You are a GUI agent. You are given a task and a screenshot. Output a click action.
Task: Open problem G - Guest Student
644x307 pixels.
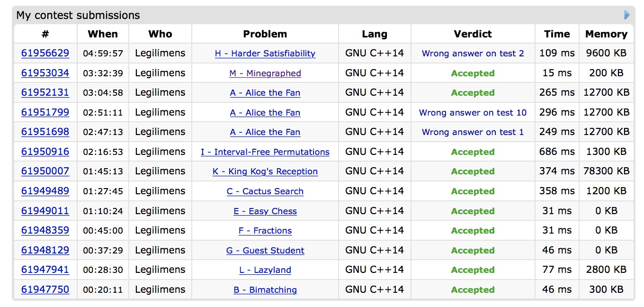265,251
